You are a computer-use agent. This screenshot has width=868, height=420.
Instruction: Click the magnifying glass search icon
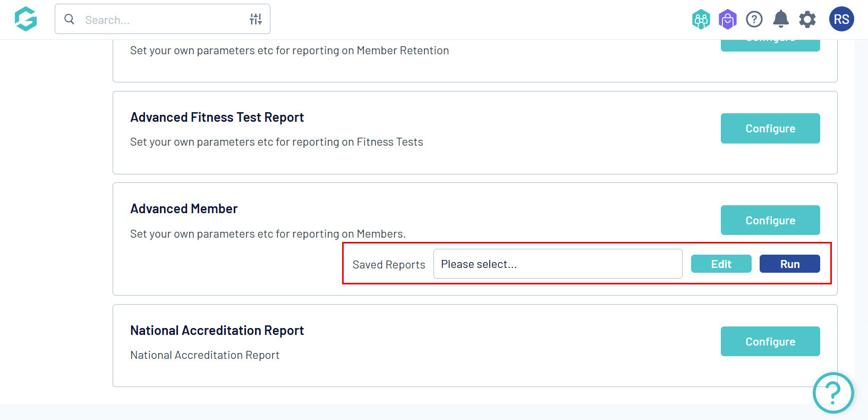coord(69,19)
